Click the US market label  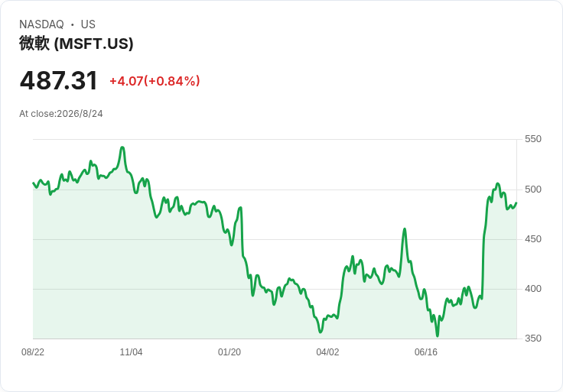coord(88,24)
